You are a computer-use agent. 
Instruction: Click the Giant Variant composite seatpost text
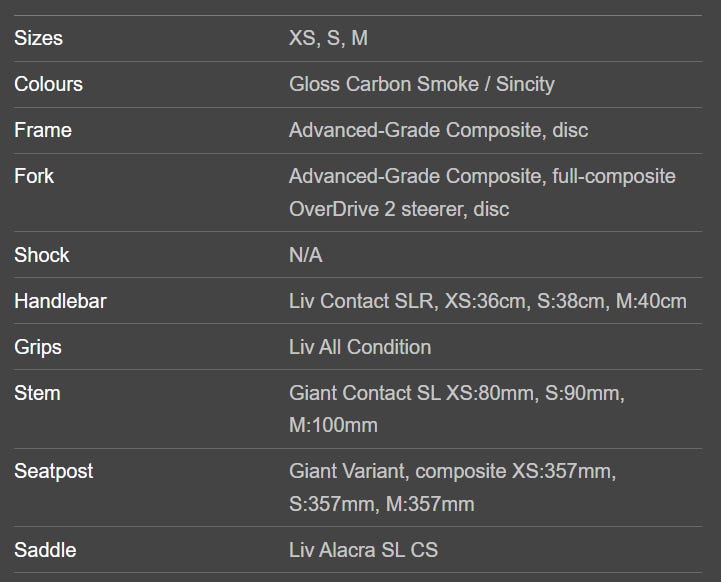tap(452, 488)
